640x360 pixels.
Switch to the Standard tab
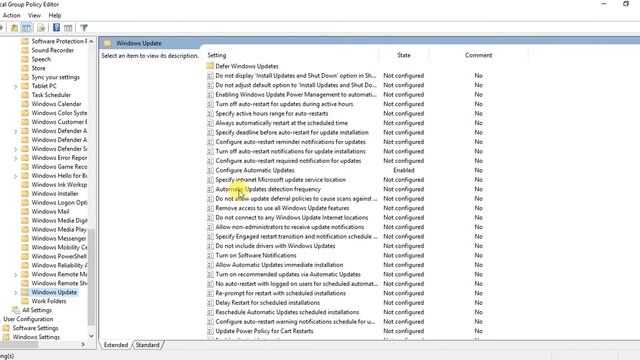click(x=147, y=345)
